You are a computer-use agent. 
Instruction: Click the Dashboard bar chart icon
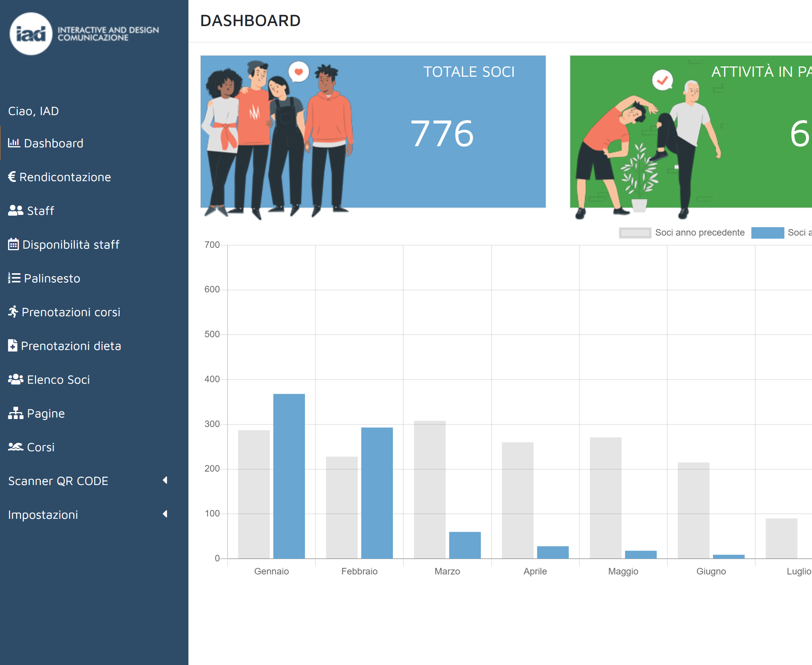click(14, 143)
